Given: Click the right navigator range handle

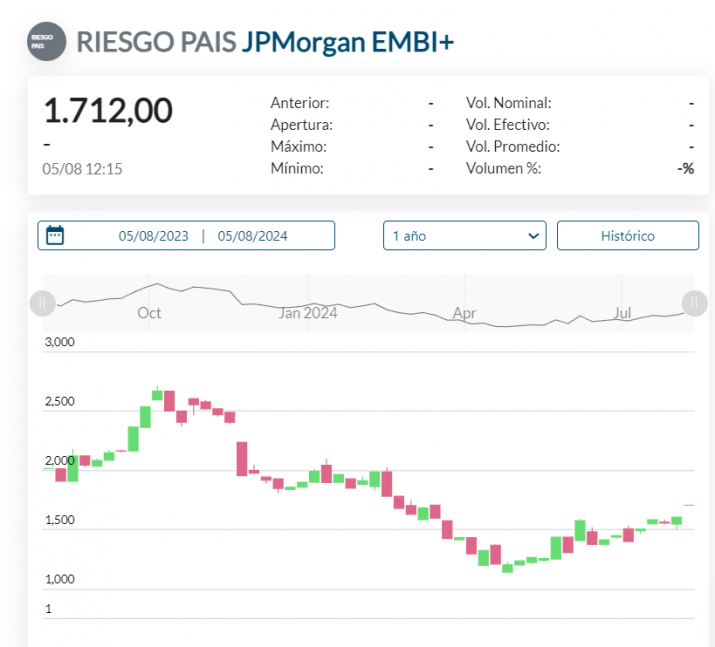Looking at the screenshot, I should 694,303.
